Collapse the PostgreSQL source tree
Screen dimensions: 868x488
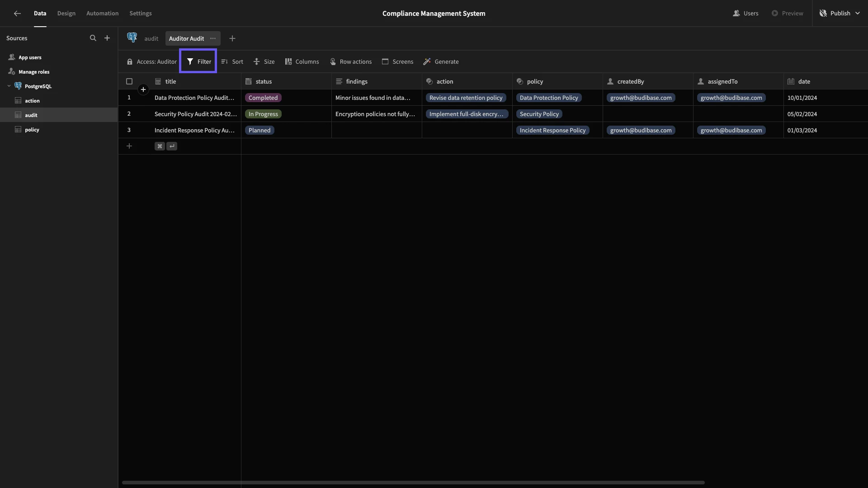[9, 86]
